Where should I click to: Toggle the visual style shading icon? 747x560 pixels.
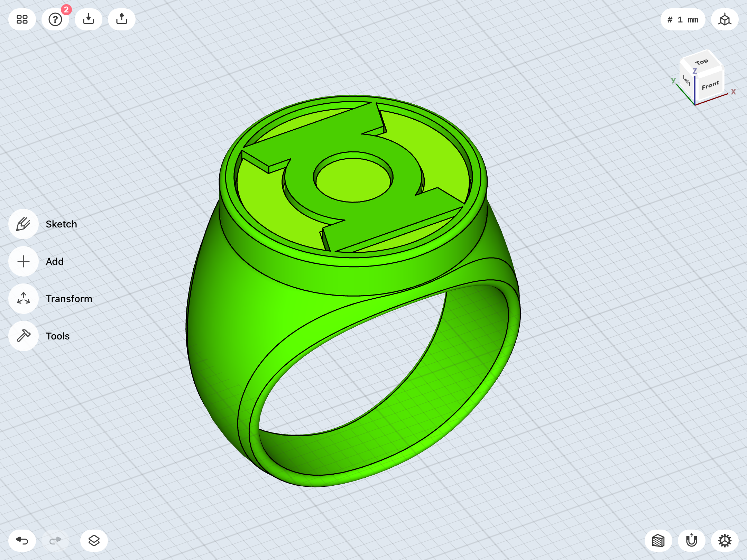tap(658, 541)
